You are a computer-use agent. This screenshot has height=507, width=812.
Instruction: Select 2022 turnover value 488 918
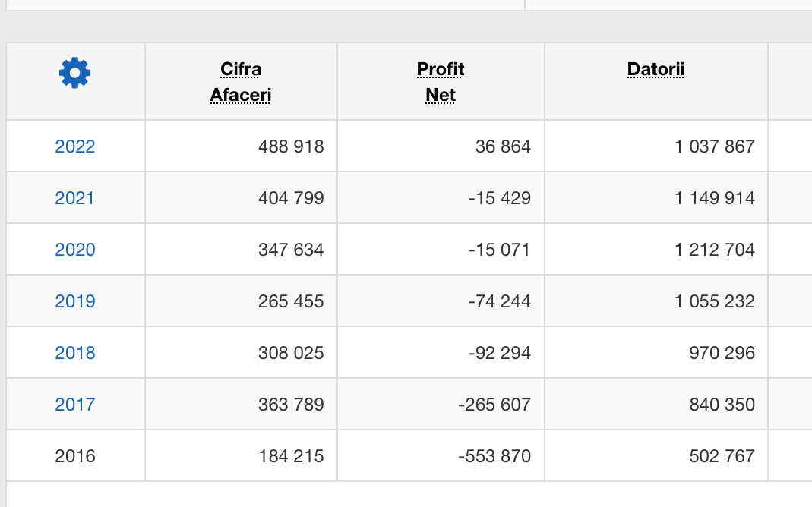tap(291, 146)
